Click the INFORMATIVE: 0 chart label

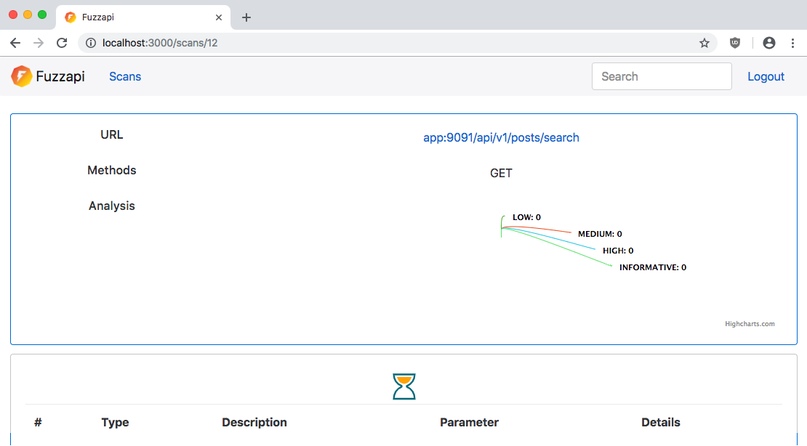click(x=652, y=268)
